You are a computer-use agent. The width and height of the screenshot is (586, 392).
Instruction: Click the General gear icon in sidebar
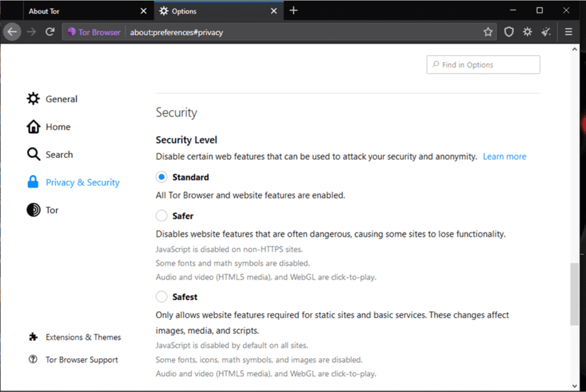coord(33,99)
